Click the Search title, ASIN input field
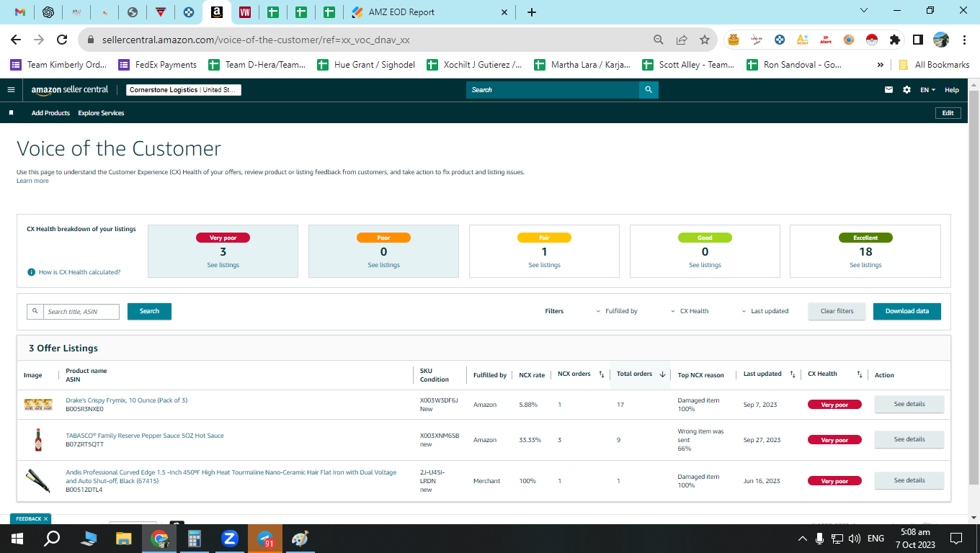This screenshot has height=553, width=980. click(x=81, y=311)
